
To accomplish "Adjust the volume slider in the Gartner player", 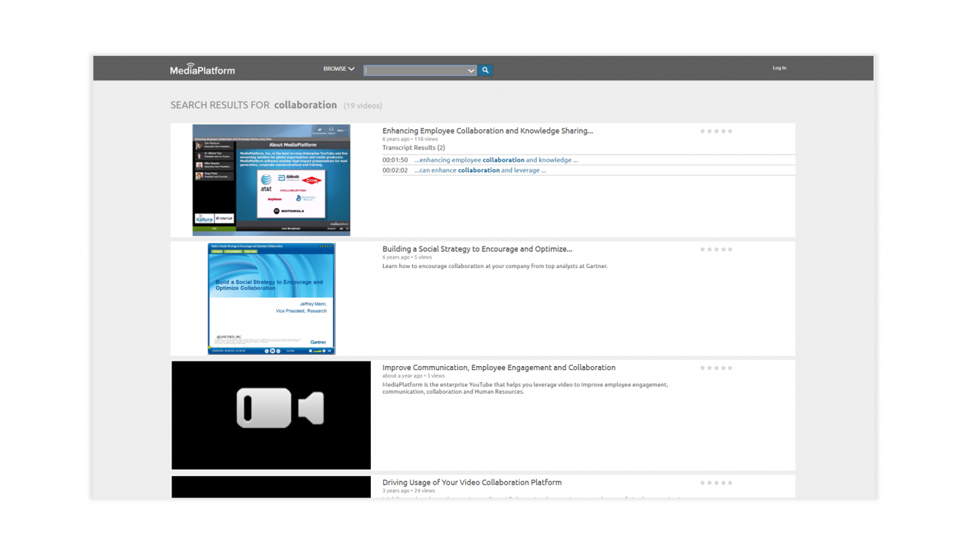I will coord(317,350).
